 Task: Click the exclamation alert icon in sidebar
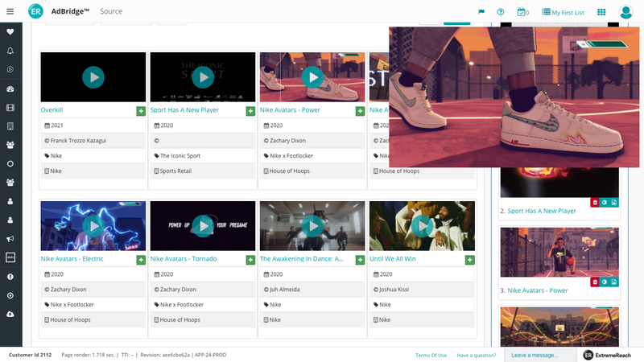coord(10,277)
